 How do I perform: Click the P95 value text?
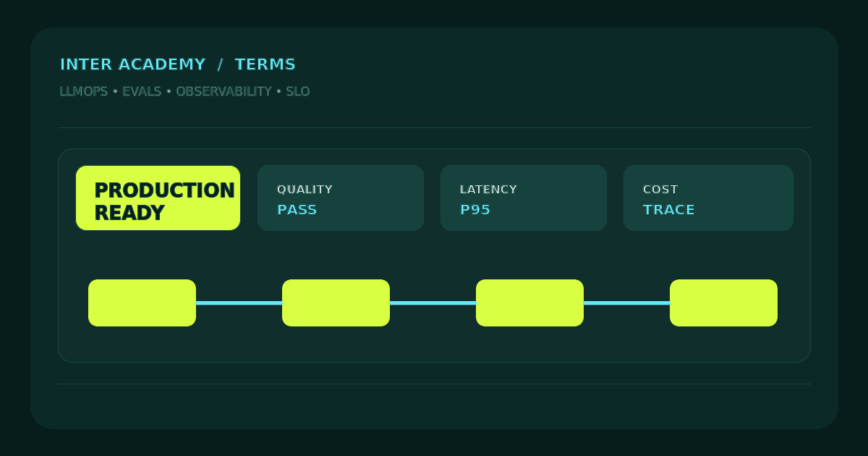[475, 210]
